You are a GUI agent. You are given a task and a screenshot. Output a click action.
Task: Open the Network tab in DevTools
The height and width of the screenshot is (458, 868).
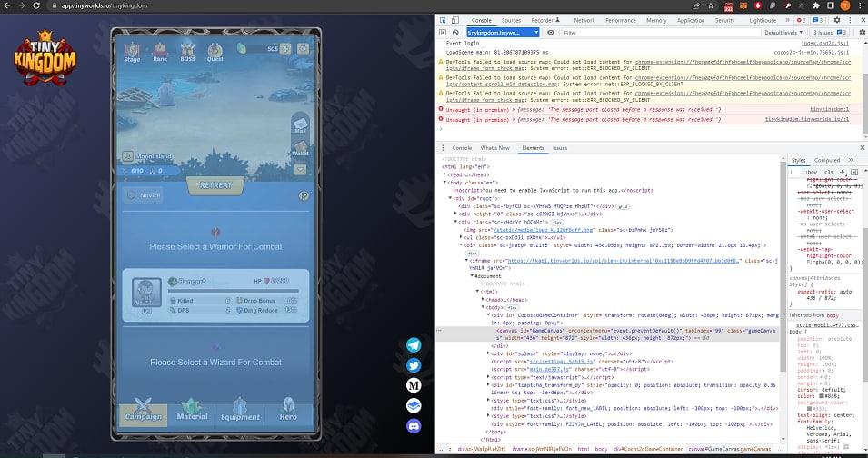coord(584,21)
